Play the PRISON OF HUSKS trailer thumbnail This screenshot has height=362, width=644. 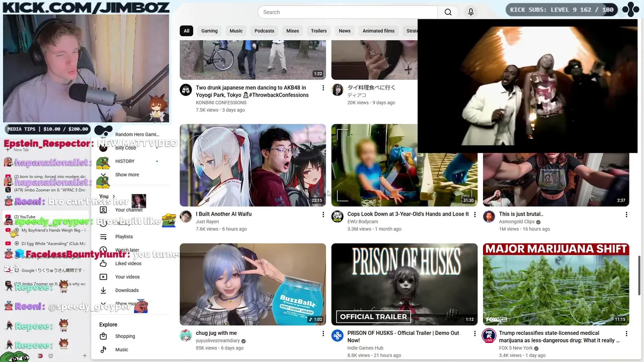pyautogui.click(x=404, y=285)
